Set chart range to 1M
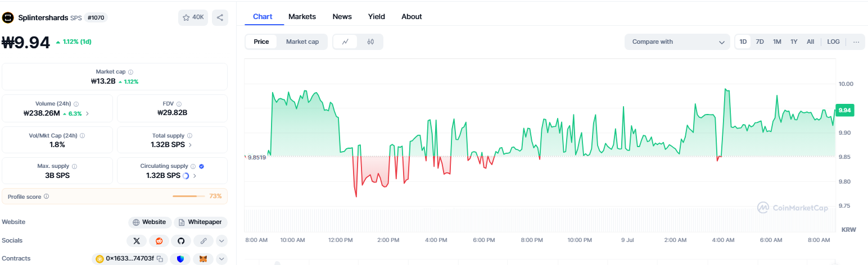The height and width of the screenshot is (265, 868). coord(777,42)
